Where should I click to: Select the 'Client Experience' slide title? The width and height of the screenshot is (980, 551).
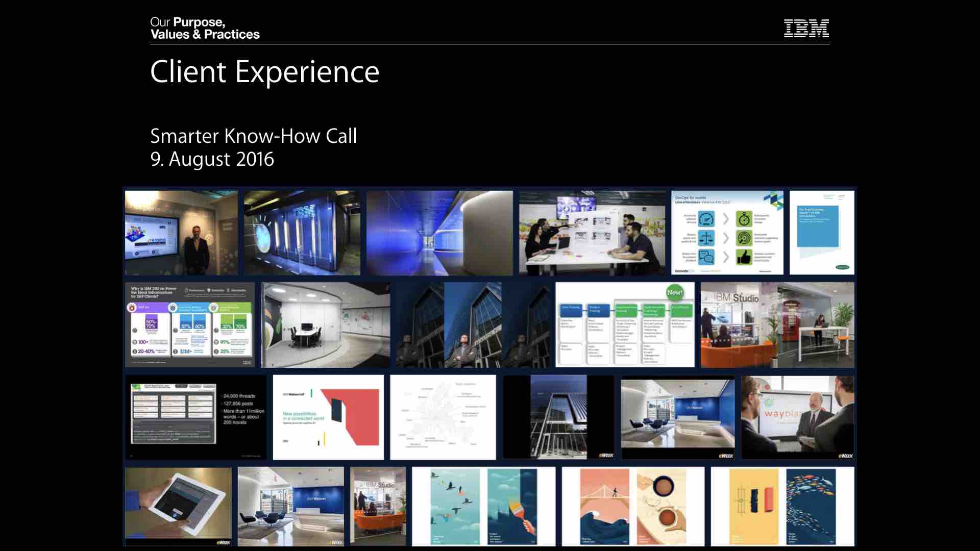264,71
